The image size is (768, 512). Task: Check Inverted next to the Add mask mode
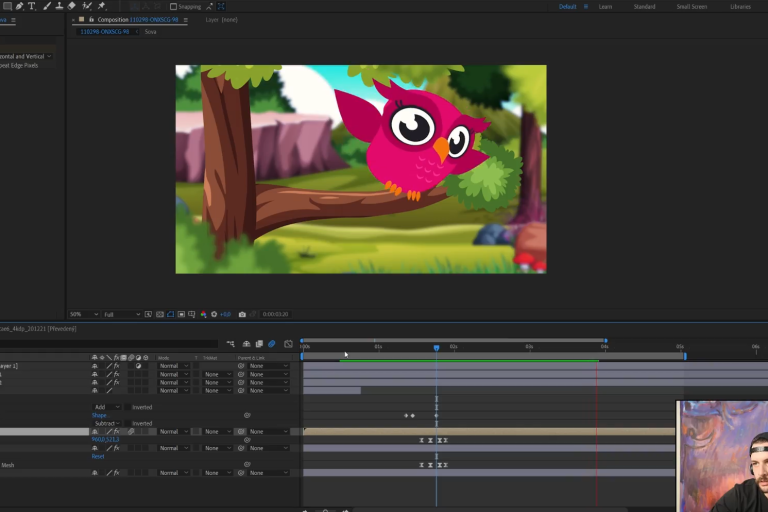129,407
